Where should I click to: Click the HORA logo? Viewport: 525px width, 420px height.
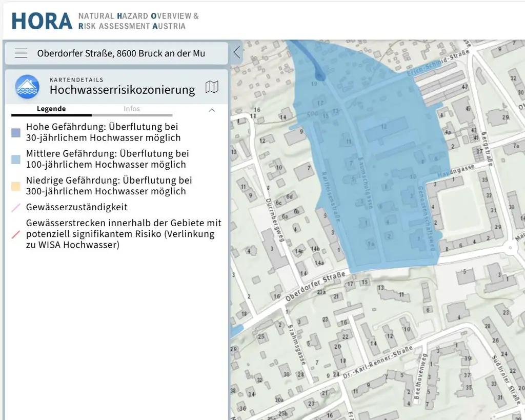coord(42,21)
